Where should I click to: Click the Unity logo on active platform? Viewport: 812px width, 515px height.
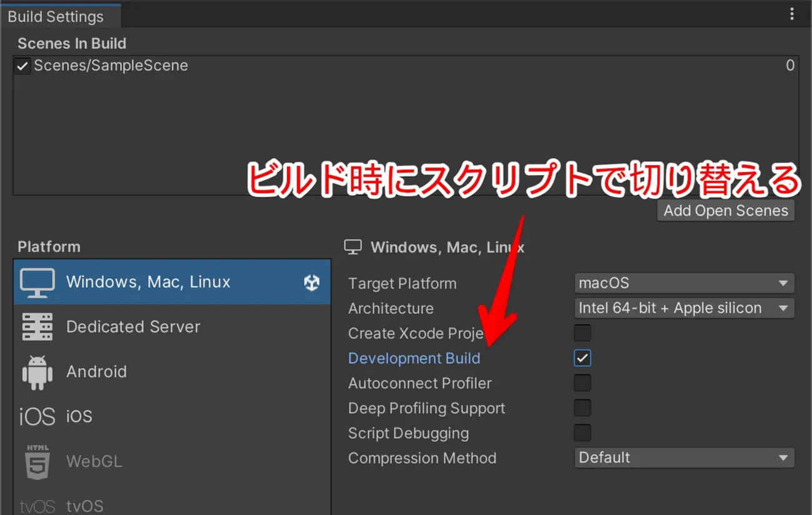coord(312,282)
